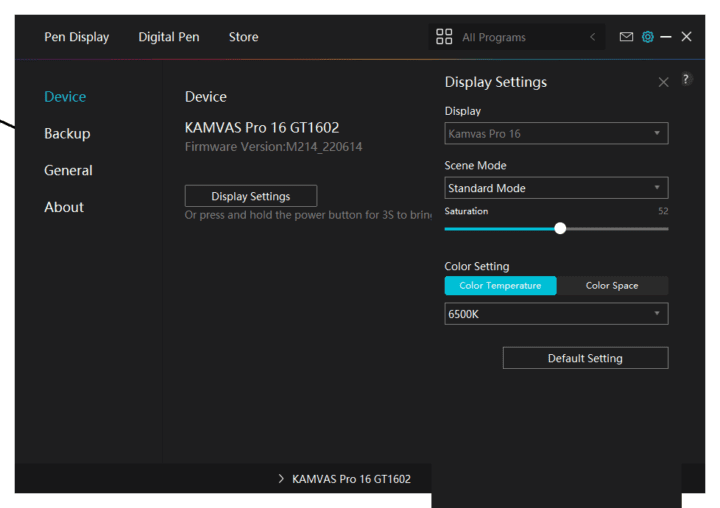Collapse the All Programs list arrow

(x=592, y=37)
